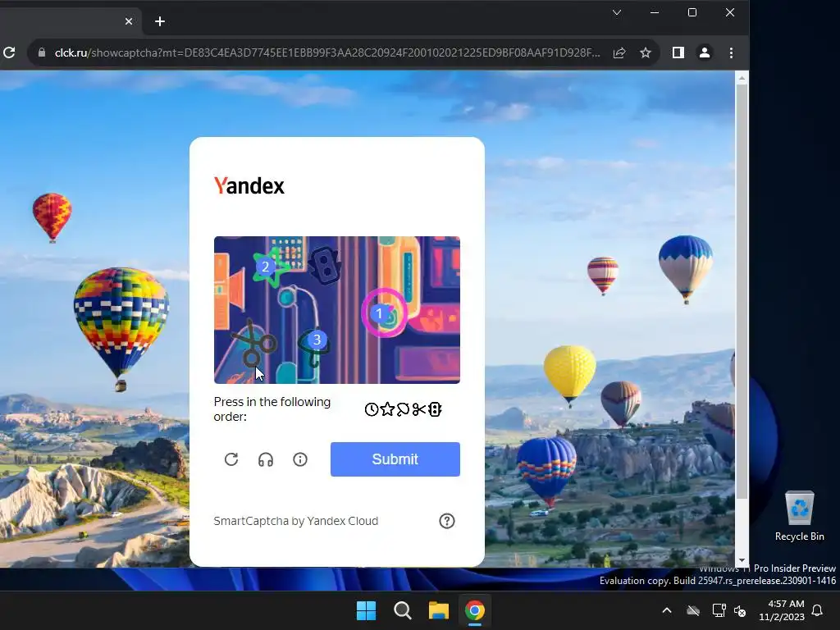This screenshot has height=630, width=840.
Task: Click the scrollbar down arrow
Action: pos(742,560)
